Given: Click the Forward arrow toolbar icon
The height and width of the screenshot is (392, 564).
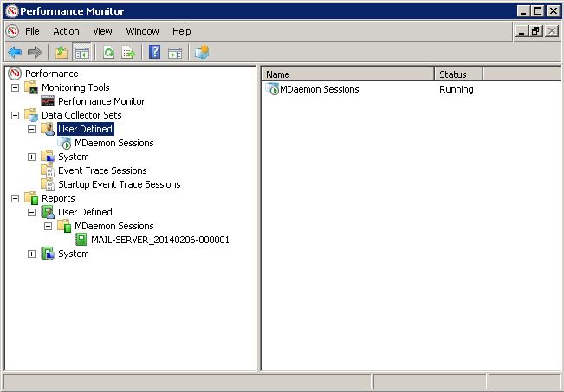Looking at the screenshot, I should [35, 53].
